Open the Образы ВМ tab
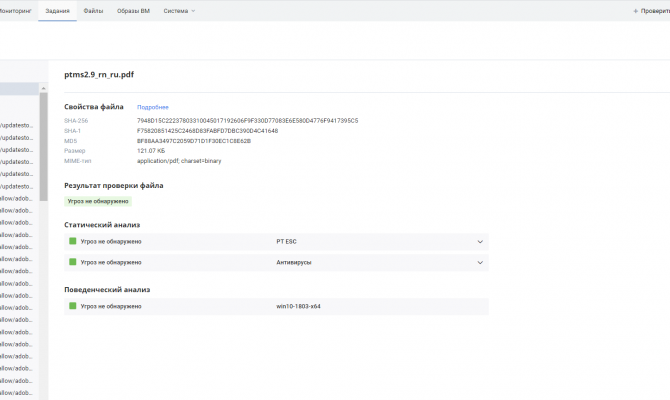The width and height of the screenshot is (670, 400). click(133, 10)
